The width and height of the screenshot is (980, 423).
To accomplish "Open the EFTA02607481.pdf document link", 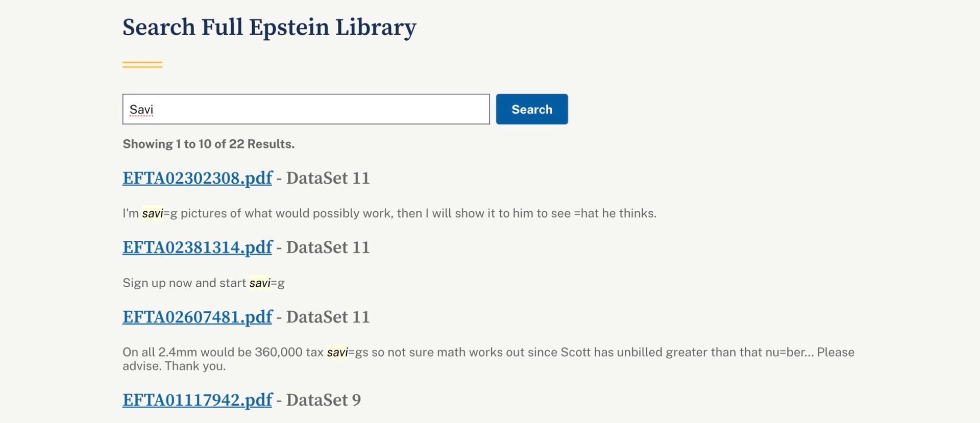I will pyautogui.click(x=197, y=317).
